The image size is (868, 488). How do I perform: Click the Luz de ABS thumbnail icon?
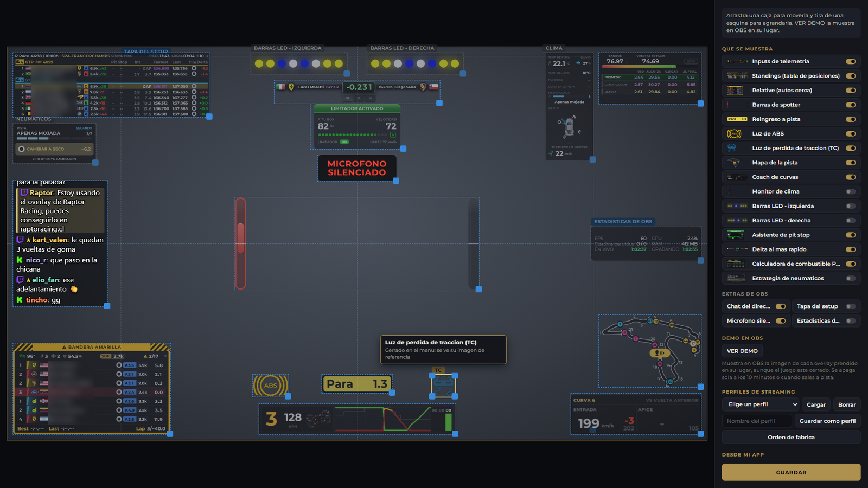tap(734, 134)
